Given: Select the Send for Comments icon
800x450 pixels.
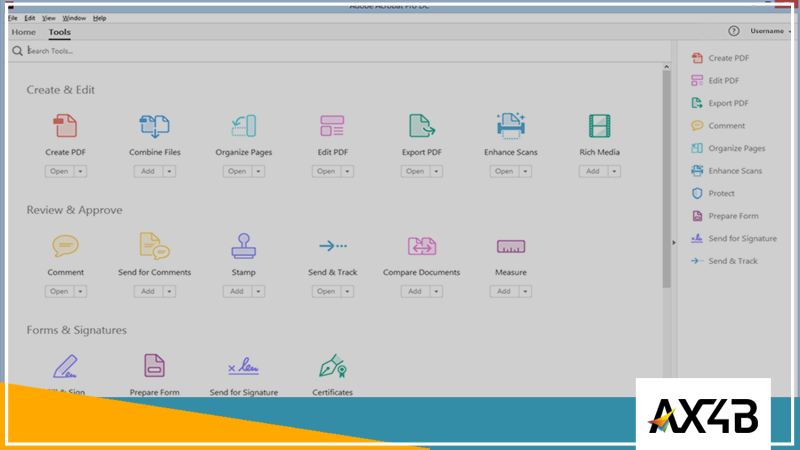Looking at the screenshot, I should coord(155,246).
